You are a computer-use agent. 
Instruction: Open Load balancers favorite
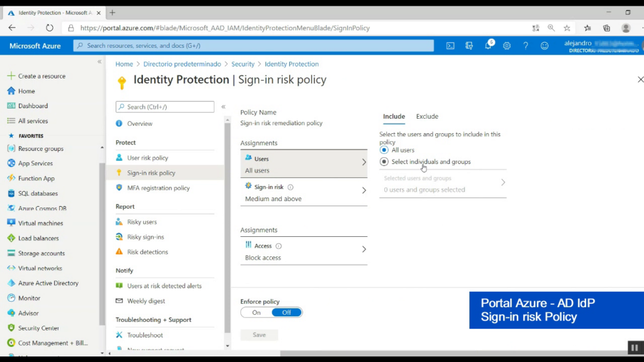coord(33,238)
